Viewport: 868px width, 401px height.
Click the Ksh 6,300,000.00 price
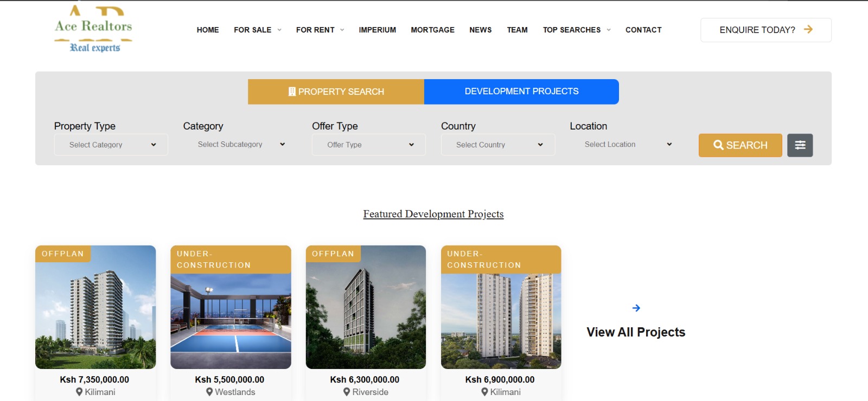(365, 379)
